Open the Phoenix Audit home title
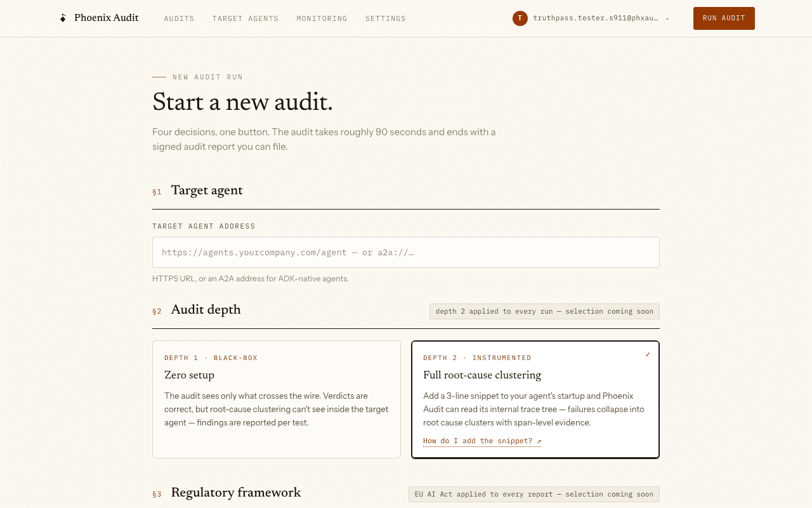The image size is (812, 508). [x=107, y=18]
